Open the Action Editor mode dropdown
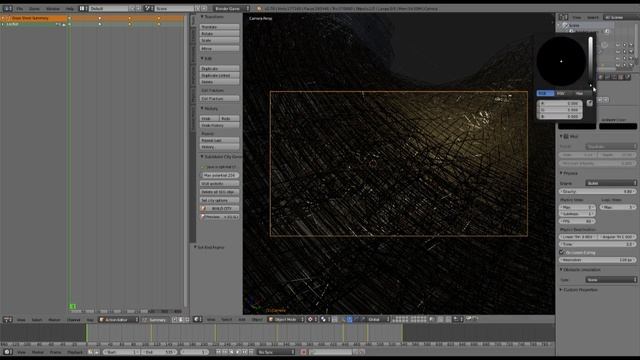Screen dimensions: 640x360 pyautogui.click(x=119, y=320)
